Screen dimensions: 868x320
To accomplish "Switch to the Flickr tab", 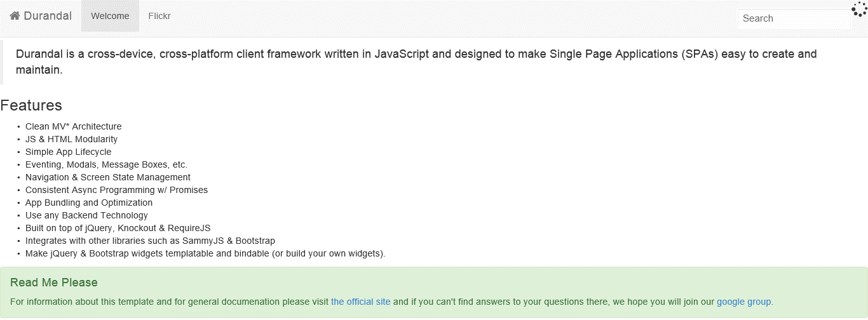I will [159, 16].
